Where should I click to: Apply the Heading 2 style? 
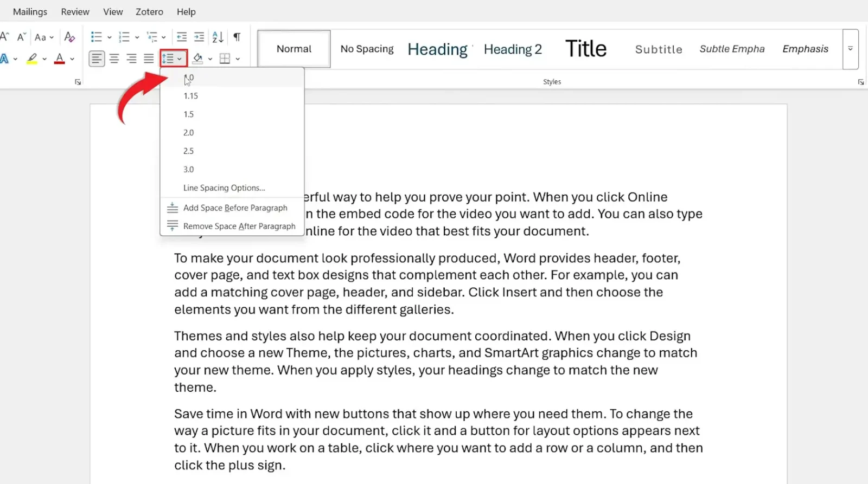point(513,49)
